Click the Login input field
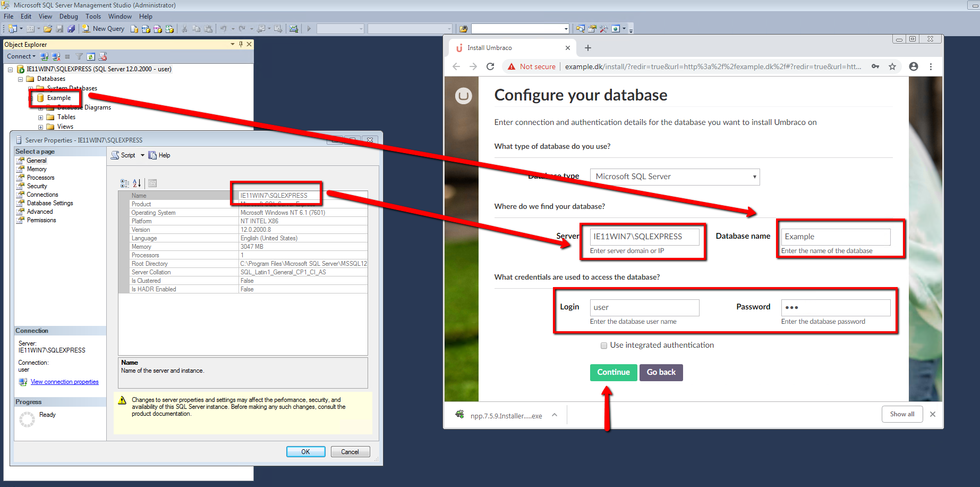Screen dimensions: 980x487 (x=644, y=307)
